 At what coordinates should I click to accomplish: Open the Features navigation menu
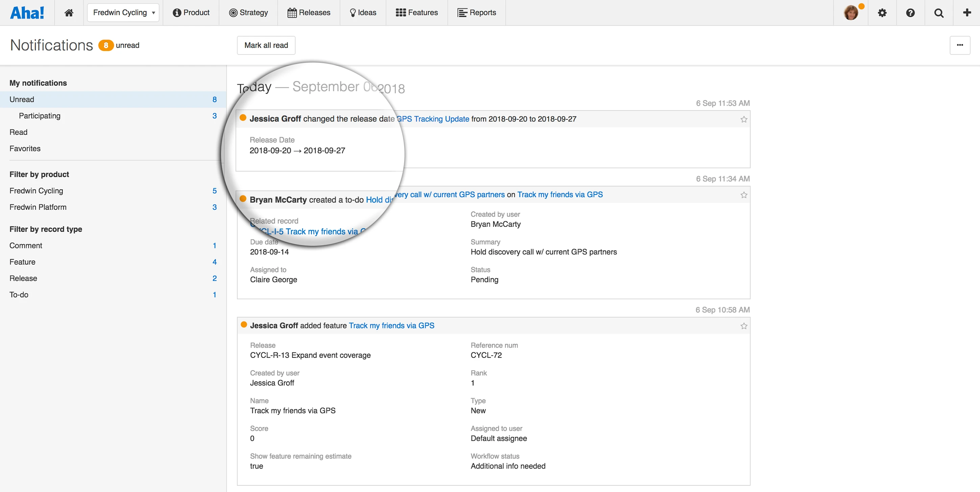point(417,12)
